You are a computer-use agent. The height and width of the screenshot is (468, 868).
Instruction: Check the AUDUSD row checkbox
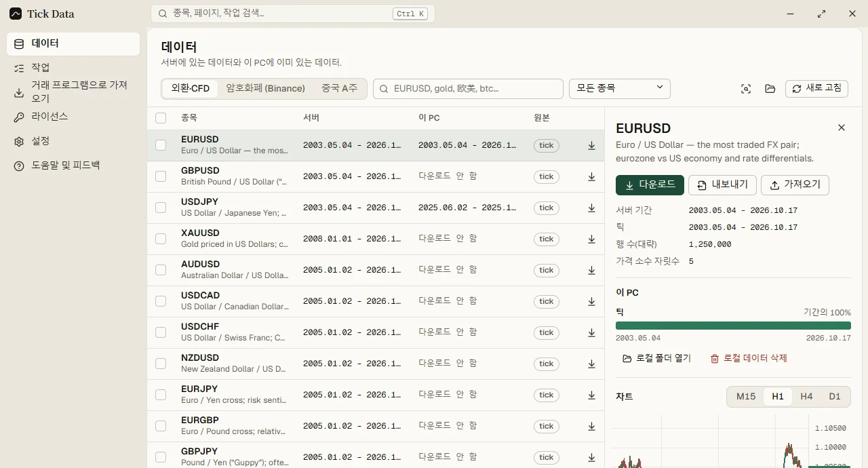(x=161, y=270)
